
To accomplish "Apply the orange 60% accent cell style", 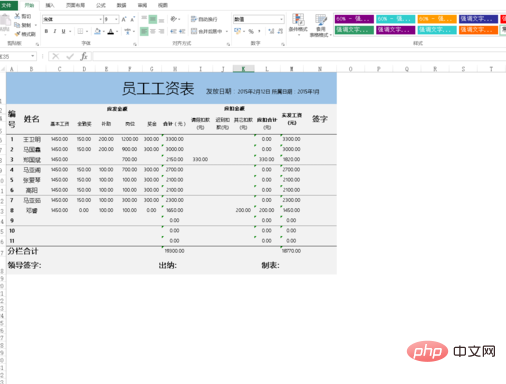I will click(x=437, y=19).
